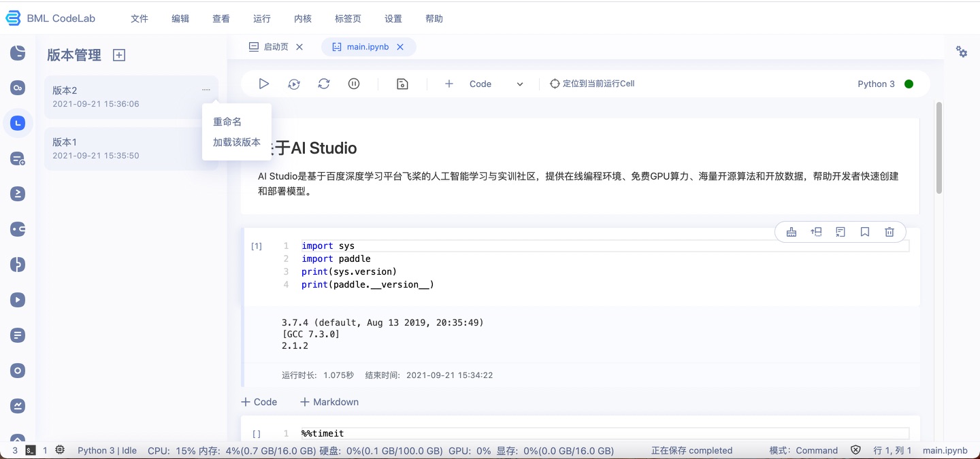Open the play-triangle sidebar icon
The width and height of the screenshot is (980, 459).
pos(18,300)
